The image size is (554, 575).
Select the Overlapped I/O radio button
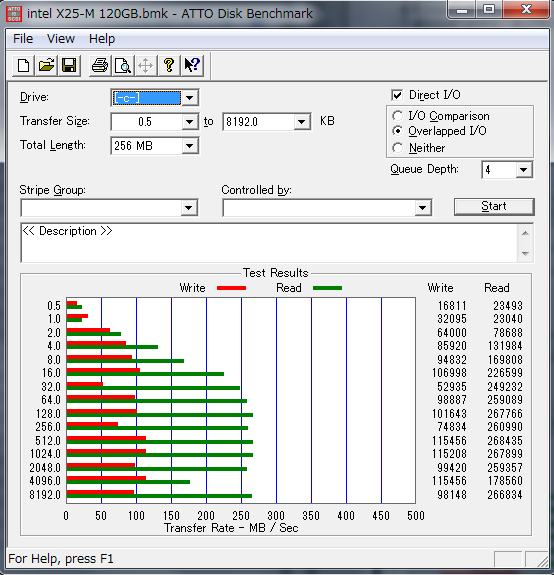point(397,131)
